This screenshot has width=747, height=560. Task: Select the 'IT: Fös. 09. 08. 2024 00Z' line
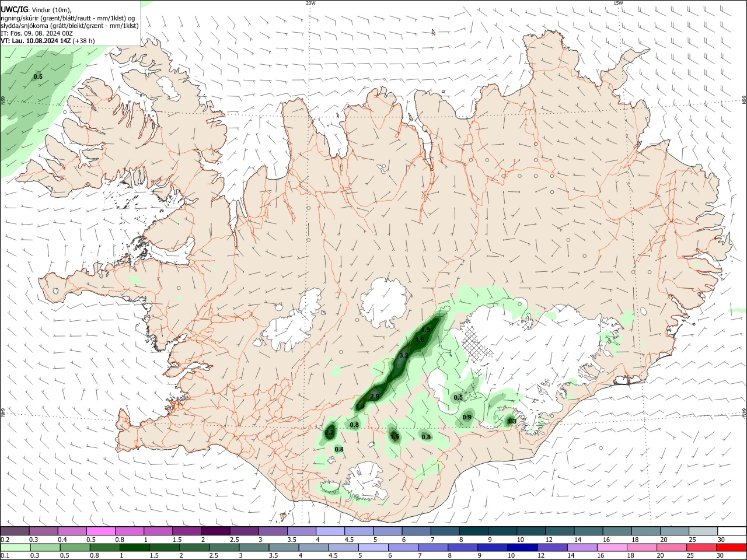point(37,33)
